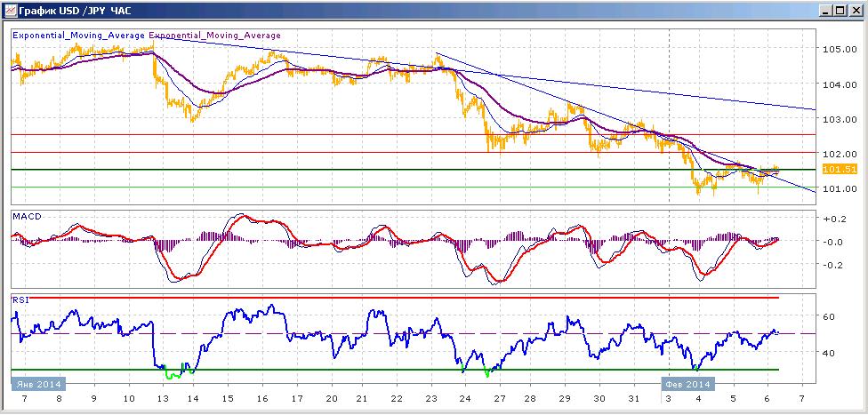The image size is (868, 415).
Task: Click the RSI 60 scale label
Action: coord(829,316)
